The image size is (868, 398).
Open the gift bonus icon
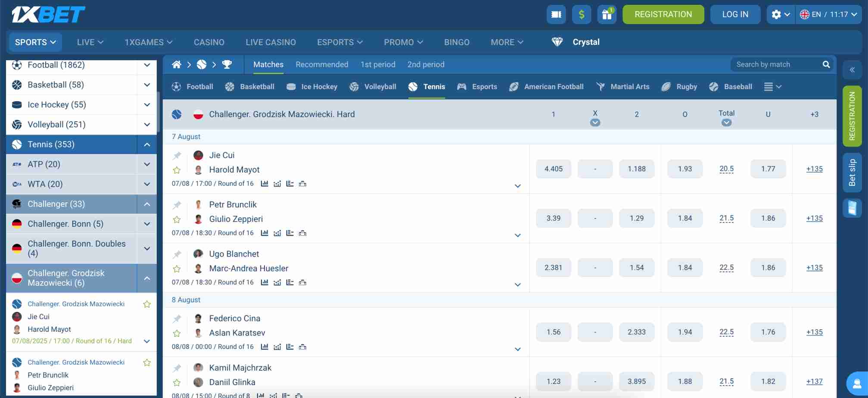[x=607, y=14]
